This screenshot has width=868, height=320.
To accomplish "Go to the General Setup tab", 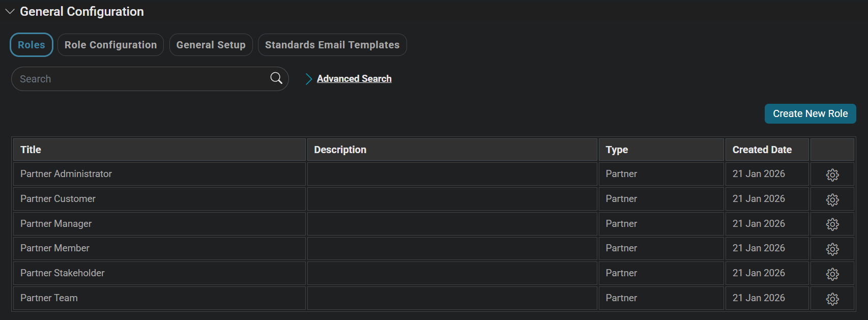I will click(211, 45).
